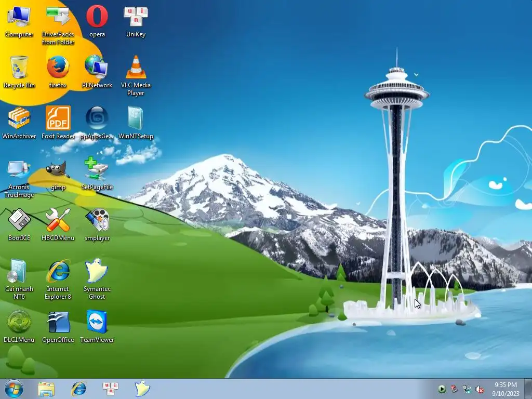The width and height of the screenshot is (532, 399).
Task: Launch Firefox from the desktop
Action: pos(58,72)
